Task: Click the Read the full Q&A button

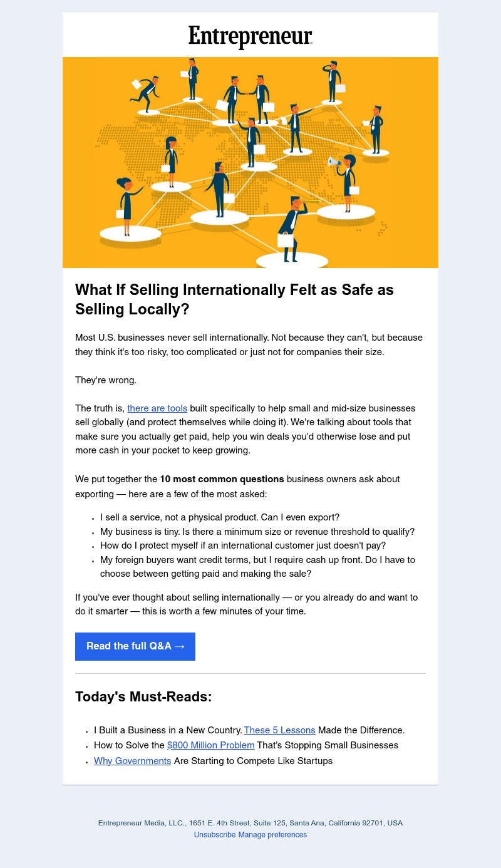Action: click(x=135, y=646)
